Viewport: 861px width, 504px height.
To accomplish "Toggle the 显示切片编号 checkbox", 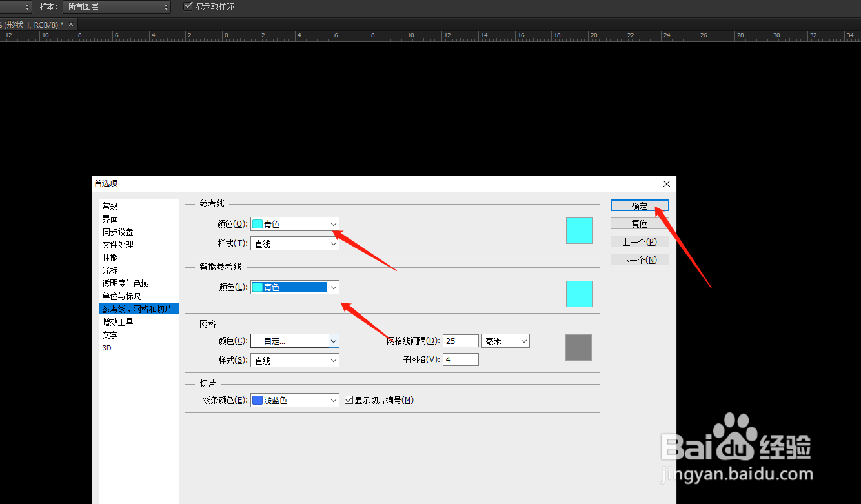I will pyautogui.click(x=349, y=399).
